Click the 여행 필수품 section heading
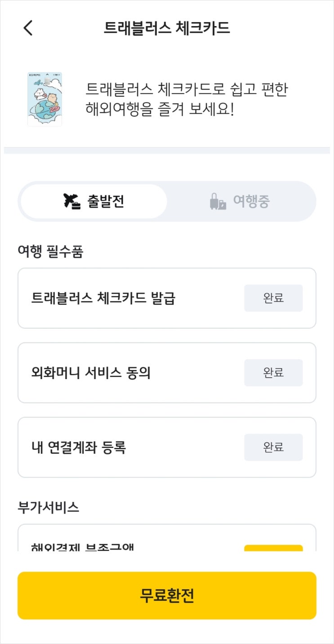Viewport: 334px width, 644px height. click(50, 252)
